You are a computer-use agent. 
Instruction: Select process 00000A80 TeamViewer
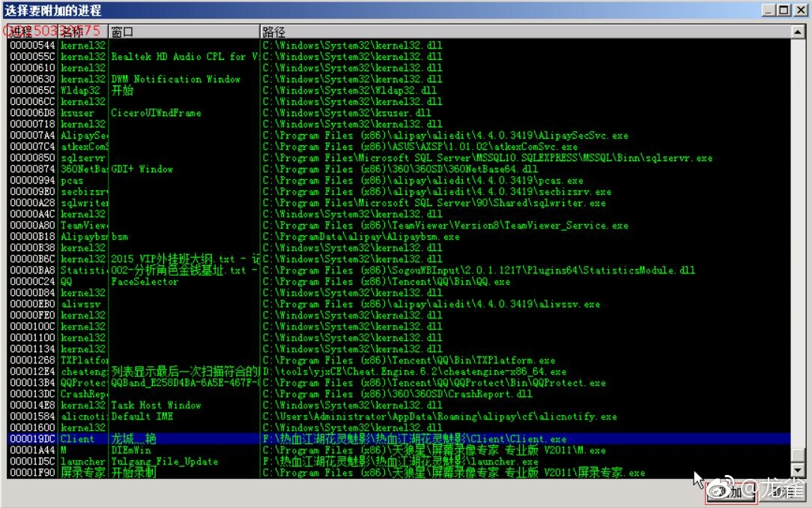tap(399, 226)
